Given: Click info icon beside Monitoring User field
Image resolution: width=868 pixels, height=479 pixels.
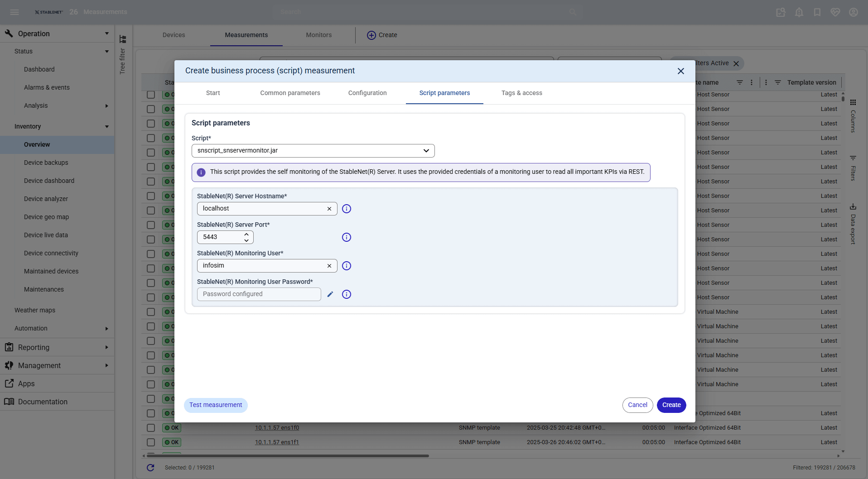Looking at the screenshot, I should (347, 266).
